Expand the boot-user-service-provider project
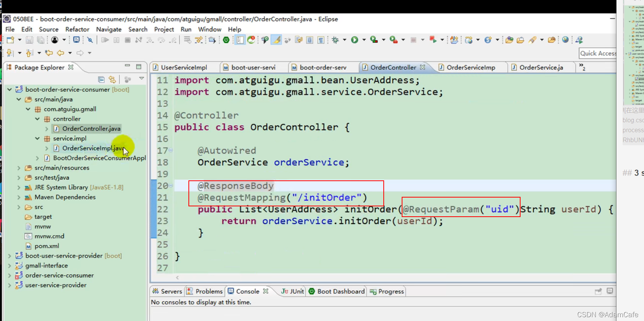644x321 pixels. (x=10, y=256)
